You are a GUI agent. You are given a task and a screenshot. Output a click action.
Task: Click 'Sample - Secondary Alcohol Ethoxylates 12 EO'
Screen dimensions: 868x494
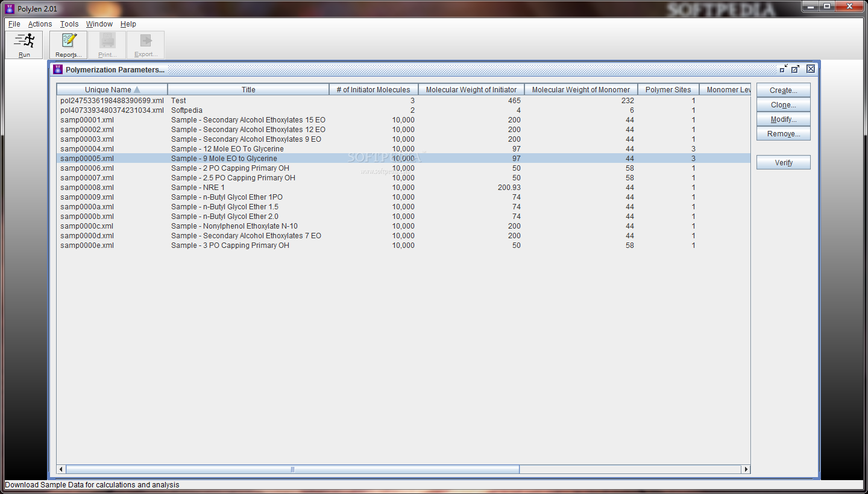click(x=248, y=130)
